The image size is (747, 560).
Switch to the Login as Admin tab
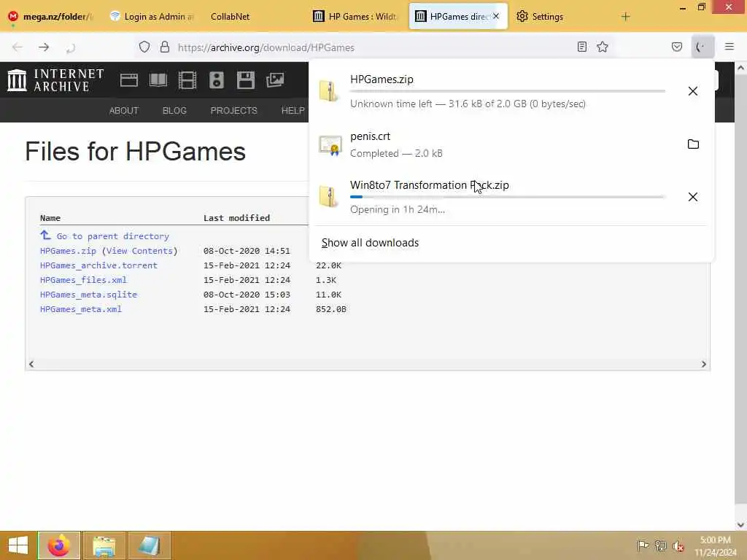(x=152, y=17)
